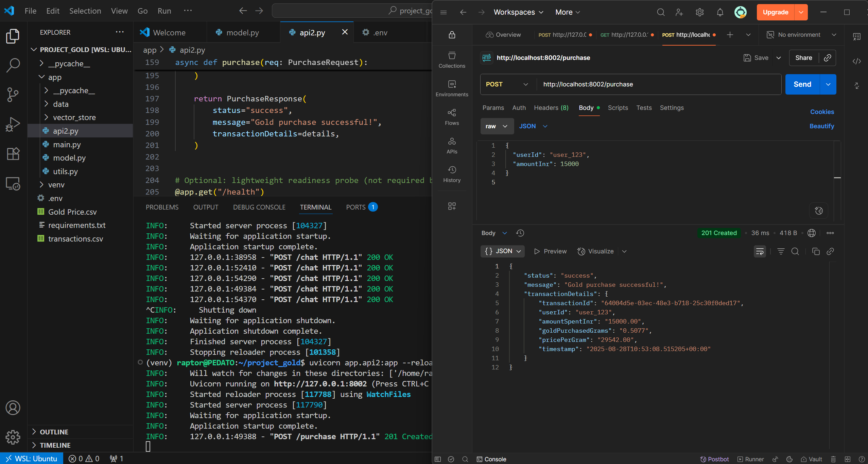Open the No environment selector
This screenshot has height=464, width=868.
[801, 35]
